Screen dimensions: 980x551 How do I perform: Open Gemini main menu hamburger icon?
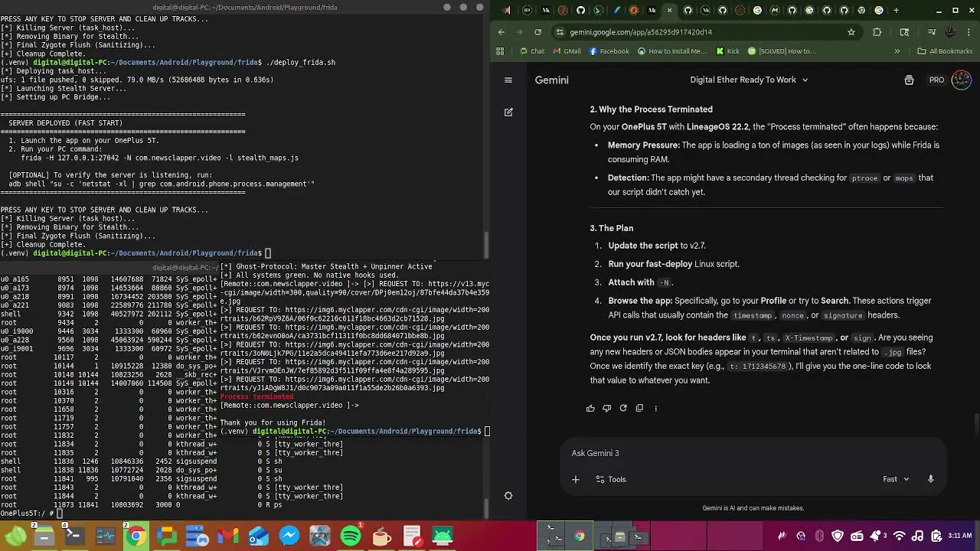click(x=508, y=80)
